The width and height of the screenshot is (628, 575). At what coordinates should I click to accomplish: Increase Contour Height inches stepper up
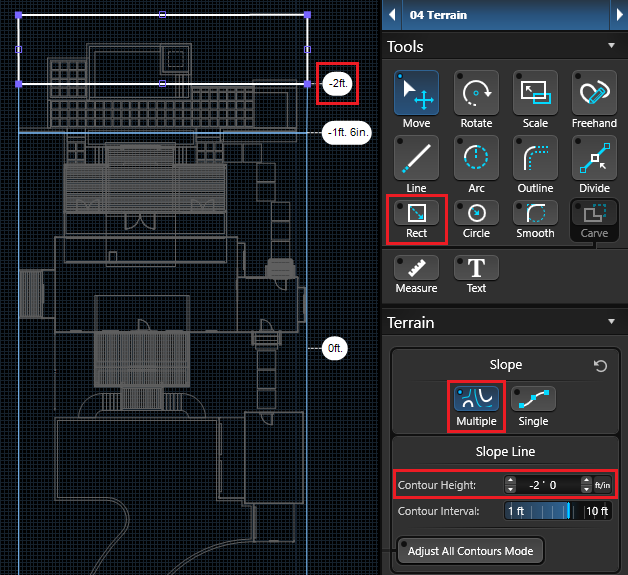point(586,481)
